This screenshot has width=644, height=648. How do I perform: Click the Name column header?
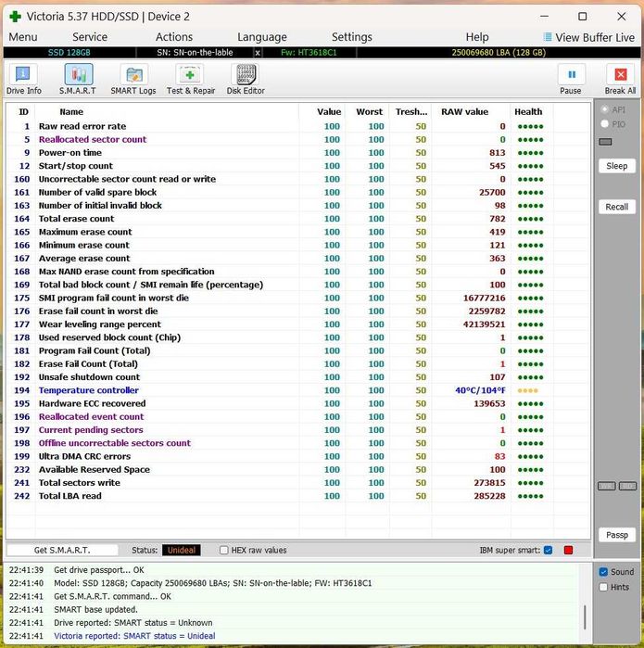coord(71,111)
